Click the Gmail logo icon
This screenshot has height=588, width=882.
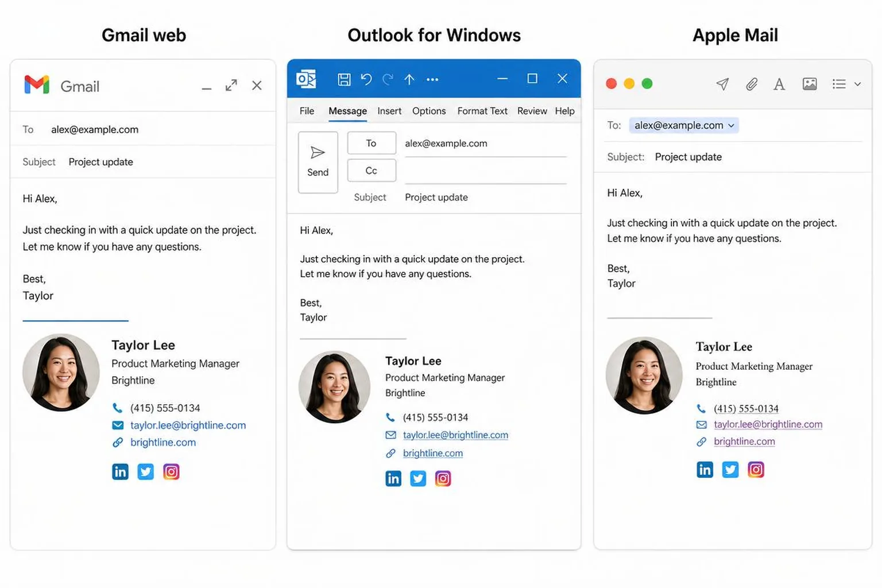(37, 85)
